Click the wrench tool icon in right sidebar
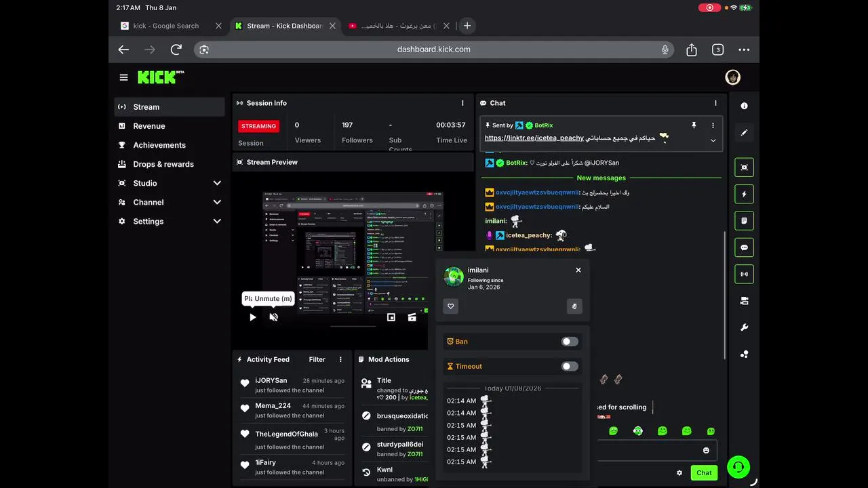The image size is (868, 488). click(744, 327)
